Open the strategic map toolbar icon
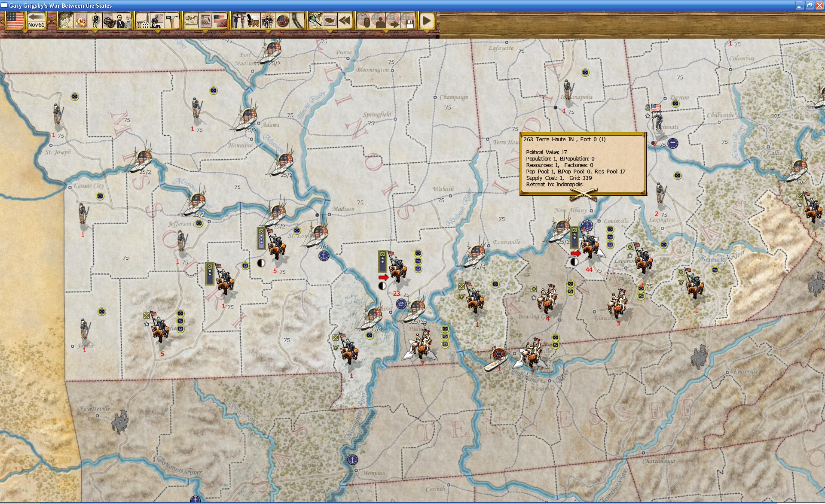The image size is (825, 504). 65,20
